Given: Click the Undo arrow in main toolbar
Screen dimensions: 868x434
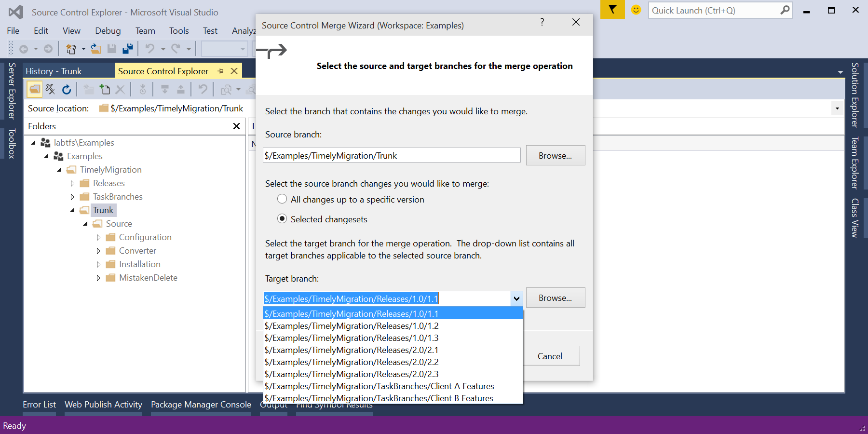Looking at the screenshot, I should pyautogui.click(x=150, y=49).
